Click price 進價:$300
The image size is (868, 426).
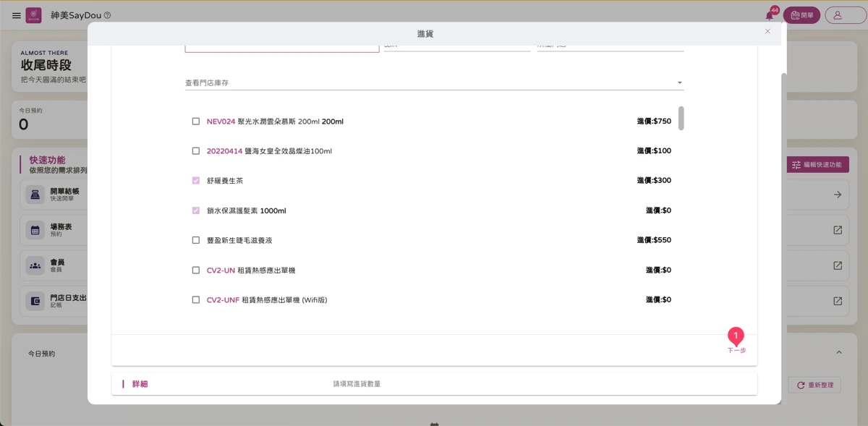click(x=654, y=181)
